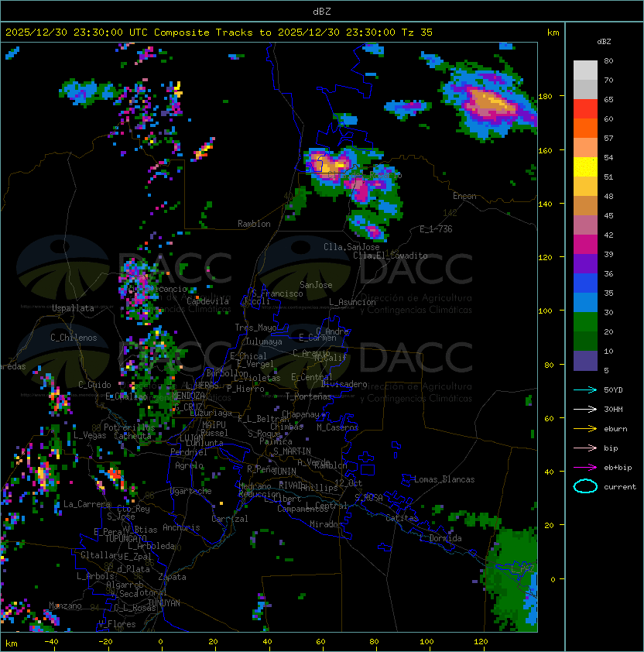Click the Manzano place label

(65, 606)
